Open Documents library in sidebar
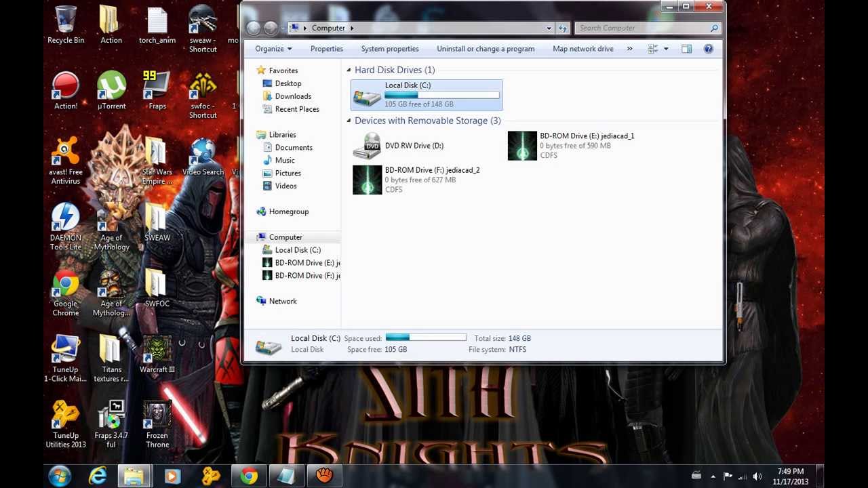The width and height of the screenshot is (868, 488). 288,148
